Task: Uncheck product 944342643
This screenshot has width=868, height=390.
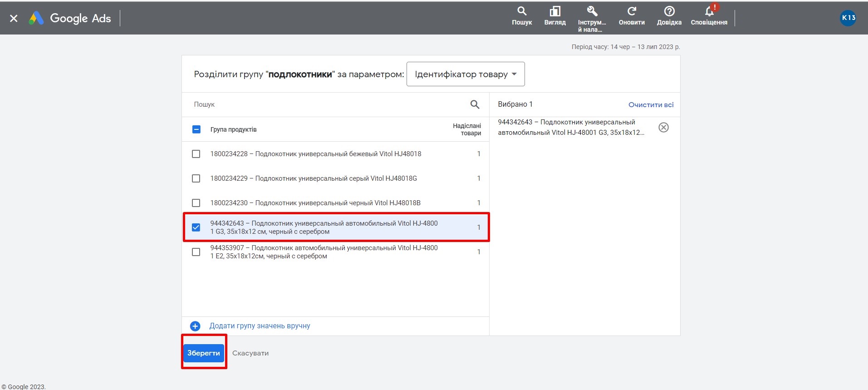Action: click(x=196, y=227)
